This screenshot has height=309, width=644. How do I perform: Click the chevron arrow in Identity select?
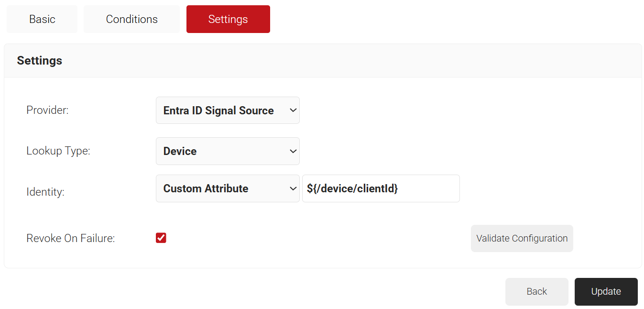[x=293, y=188]
